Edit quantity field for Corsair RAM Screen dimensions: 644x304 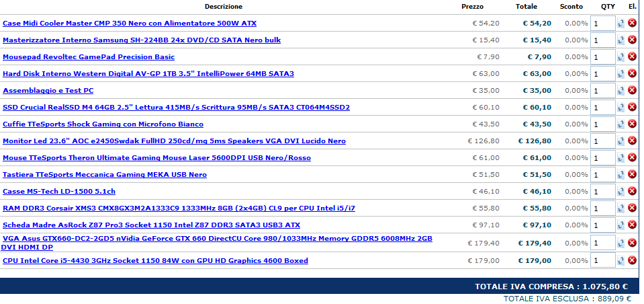pos(603,209)
